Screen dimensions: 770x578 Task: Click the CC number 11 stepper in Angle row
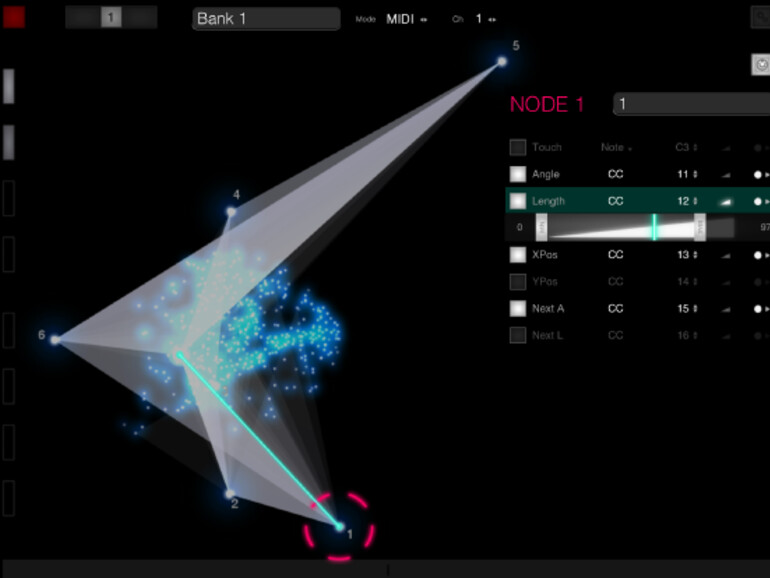tap(688, 174)
